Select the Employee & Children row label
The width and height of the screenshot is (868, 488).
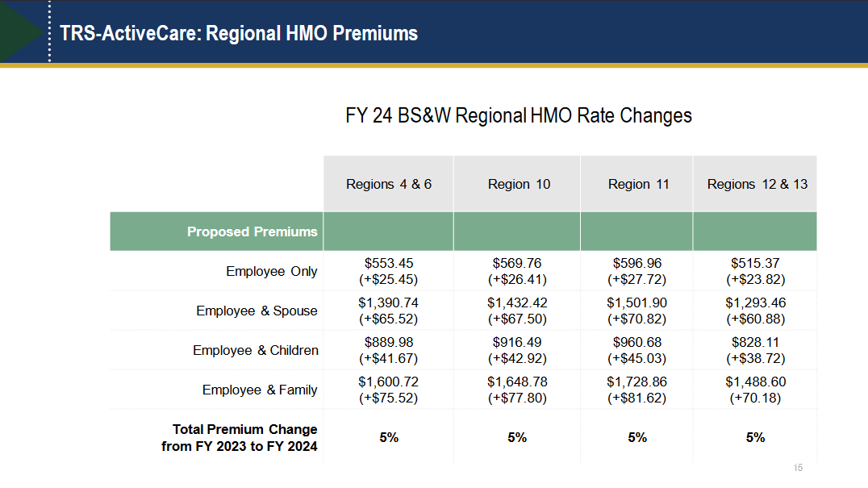[255, 350]
